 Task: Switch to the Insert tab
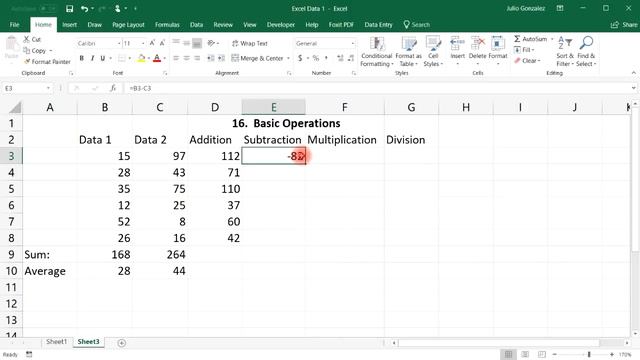[69, 25]
